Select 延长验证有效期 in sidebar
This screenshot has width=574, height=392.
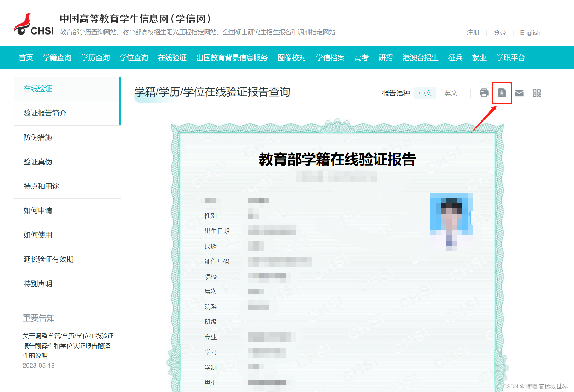click(48, 259)
